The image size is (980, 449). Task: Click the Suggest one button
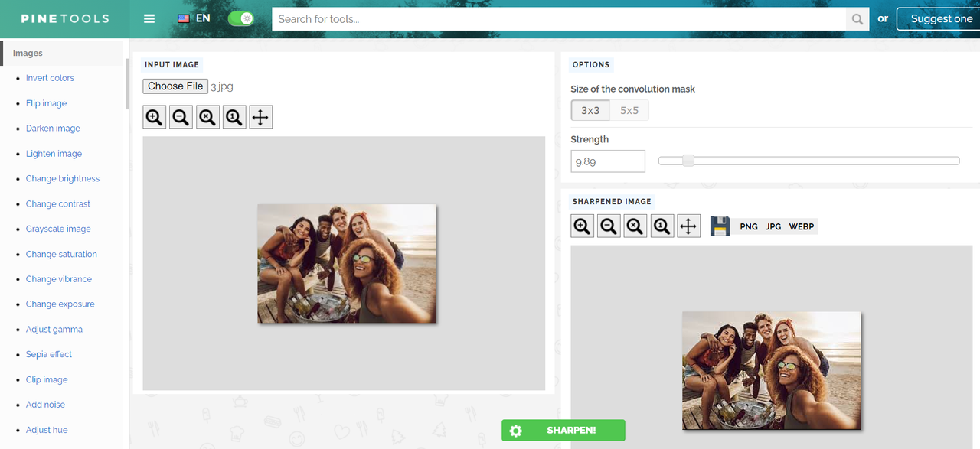941,19
